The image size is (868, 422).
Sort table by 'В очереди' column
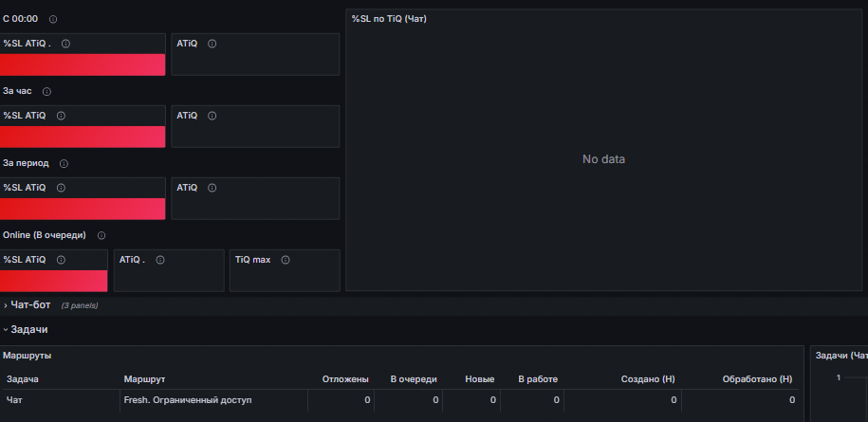[x=414, y=379]
